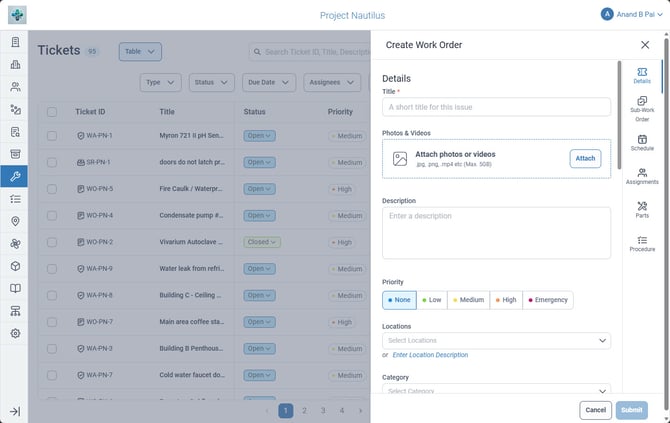Click the Cancel button
Screen dimensions: 670x423
(x=596, y=410)
